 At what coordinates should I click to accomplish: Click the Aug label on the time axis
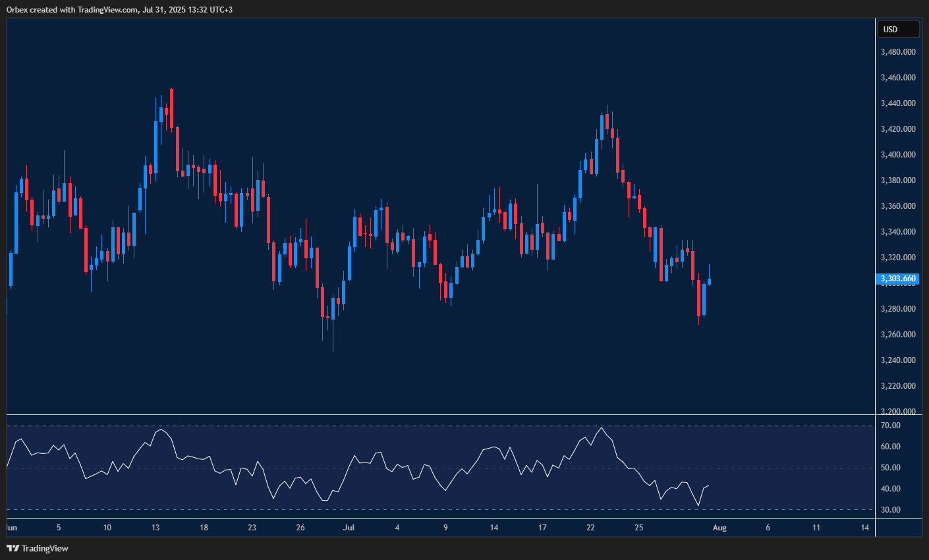pyautogui.click(x=719, y=528)
